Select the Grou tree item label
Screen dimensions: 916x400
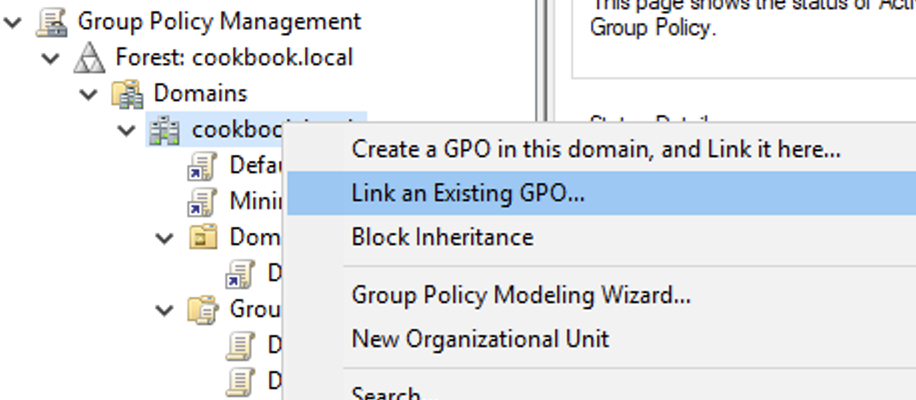255,309
